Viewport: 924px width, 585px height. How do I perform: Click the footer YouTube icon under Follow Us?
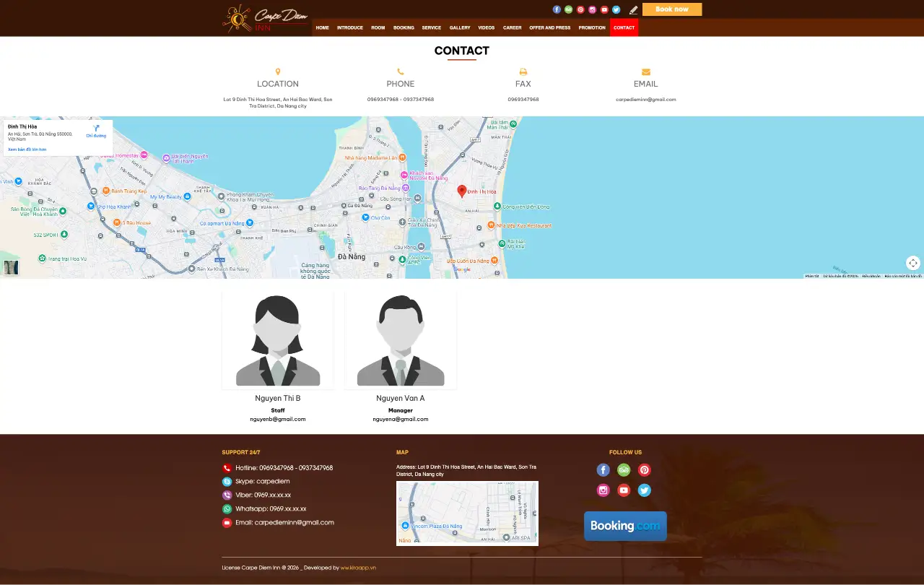point(624,490)
